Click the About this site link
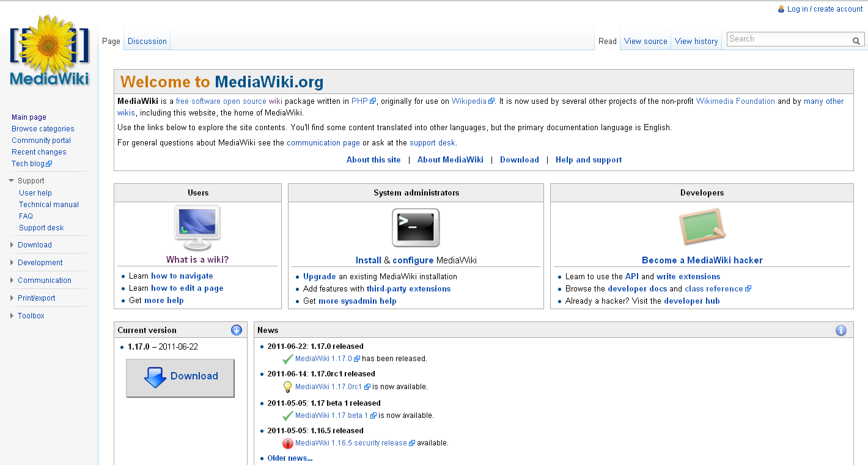This screenshot has width=868, height=465. coord(373,159)
